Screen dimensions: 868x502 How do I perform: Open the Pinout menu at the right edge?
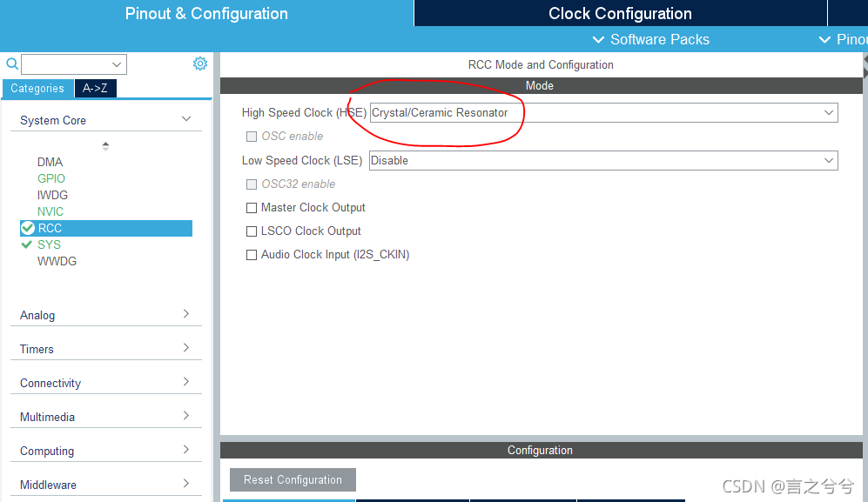pyautogui.click(x=843, y=39)
